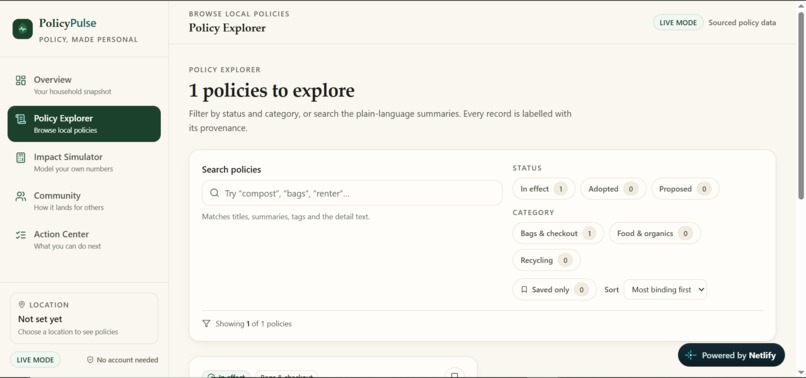Filter by Food & organics category
The height and width of the screenshot is (378, 806).
click(x=655, y=233)
